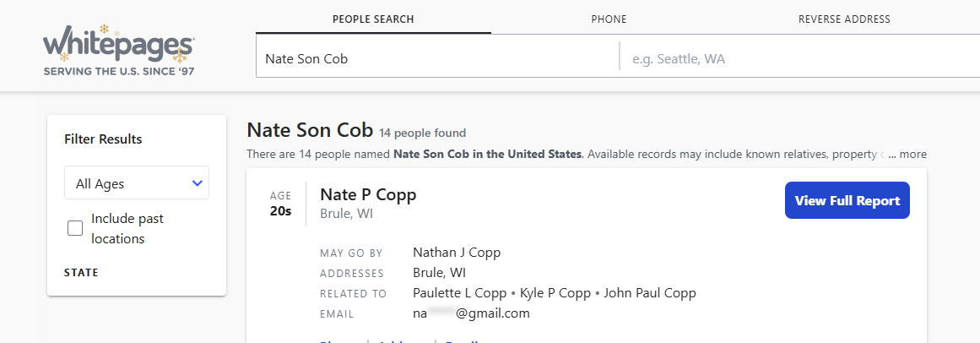The height and width of the screenshot is (343, 980).
Task: Focus the location field showing Seattle, WA hint
Action: point(798,59)
